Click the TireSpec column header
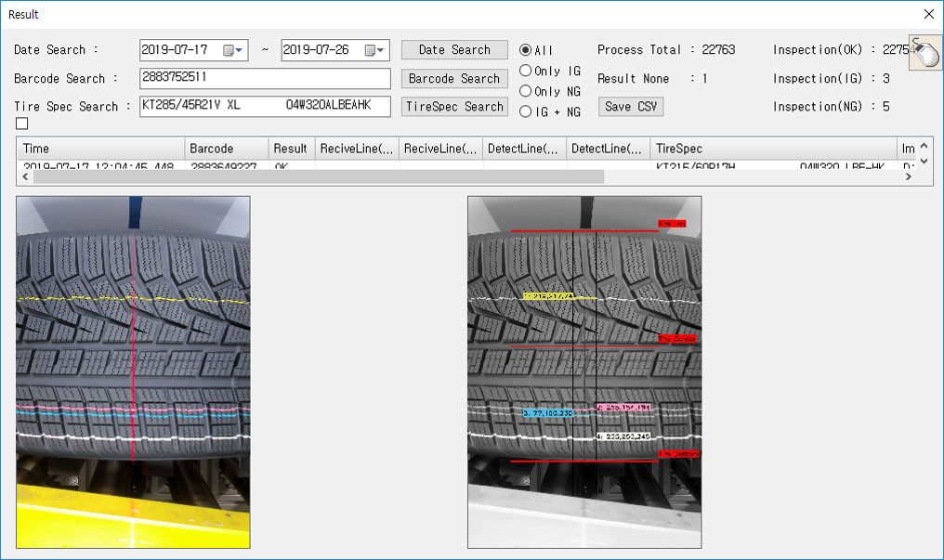Image resolution: width=944 pixels, height=560 pixels. (771, 149)
